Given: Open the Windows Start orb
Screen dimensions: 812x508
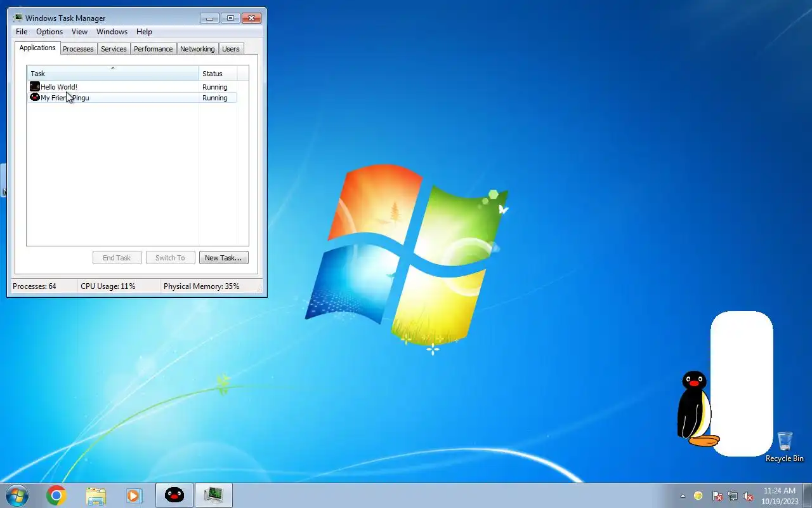Looking at the screenshot, I should 17,495.
